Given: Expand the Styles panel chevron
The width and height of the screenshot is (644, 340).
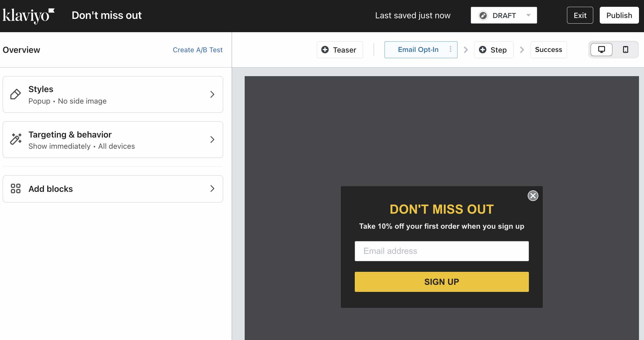Looking at the screenshot, I should click(x=212, y=94).
